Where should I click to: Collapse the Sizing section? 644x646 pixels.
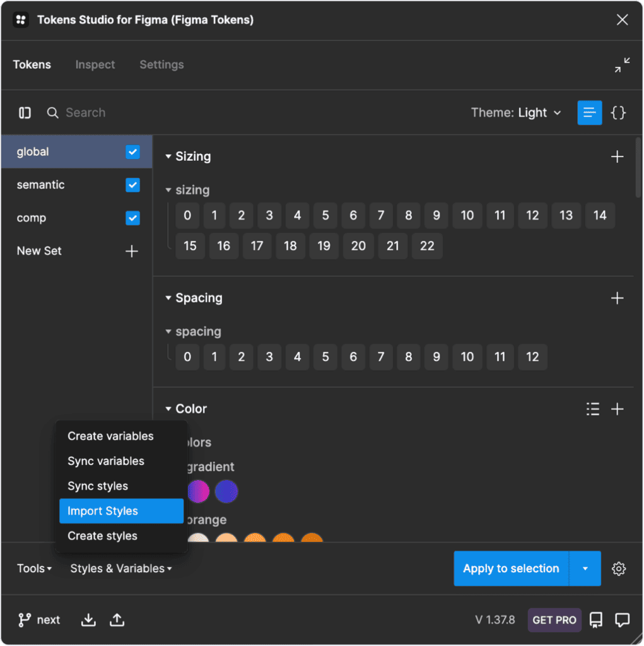pos(168,157)
